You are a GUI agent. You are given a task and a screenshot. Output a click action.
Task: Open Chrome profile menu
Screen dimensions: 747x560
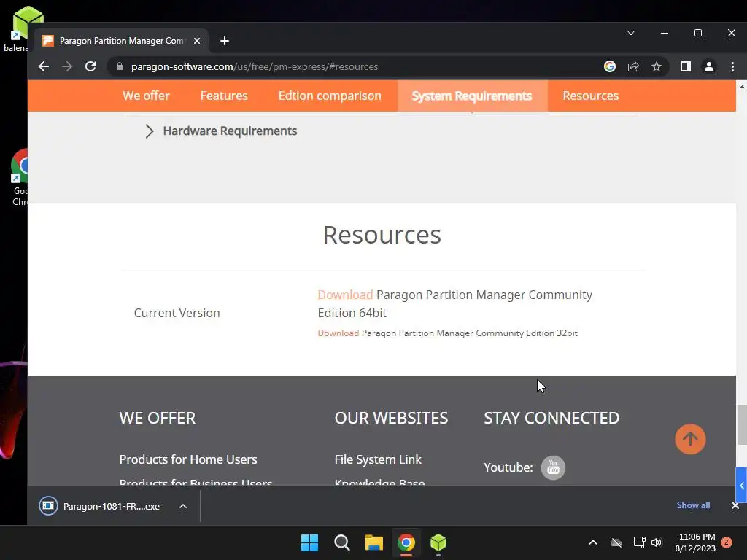point(709,66)
